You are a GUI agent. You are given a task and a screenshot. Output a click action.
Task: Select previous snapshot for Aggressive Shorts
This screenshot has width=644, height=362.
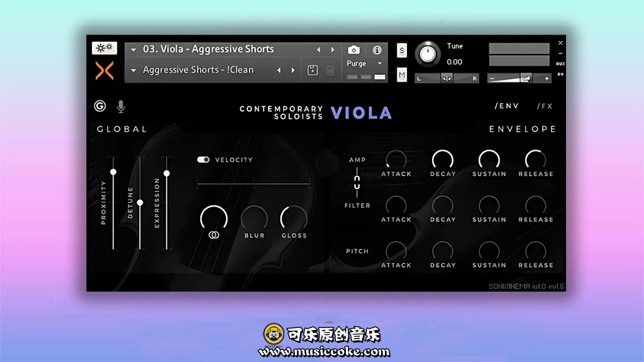[279, 70]
